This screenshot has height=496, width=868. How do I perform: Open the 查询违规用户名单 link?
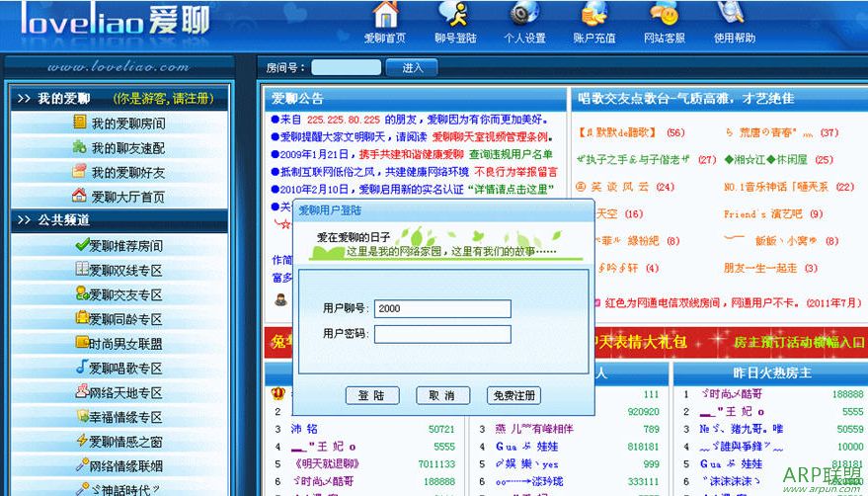click(511, 154)
